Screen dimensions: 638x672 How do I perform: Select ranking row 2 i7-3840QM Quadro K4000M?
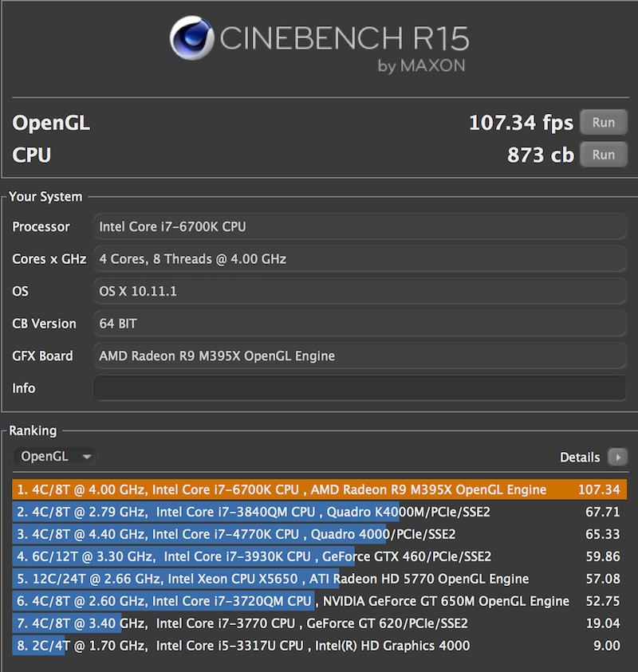point(320,512)
